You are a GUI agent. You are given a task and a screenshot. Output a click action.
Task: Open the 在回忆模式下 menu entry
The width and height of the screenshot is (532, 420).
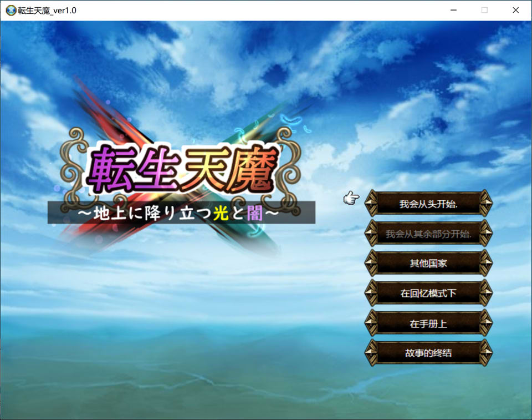point(428,293)
